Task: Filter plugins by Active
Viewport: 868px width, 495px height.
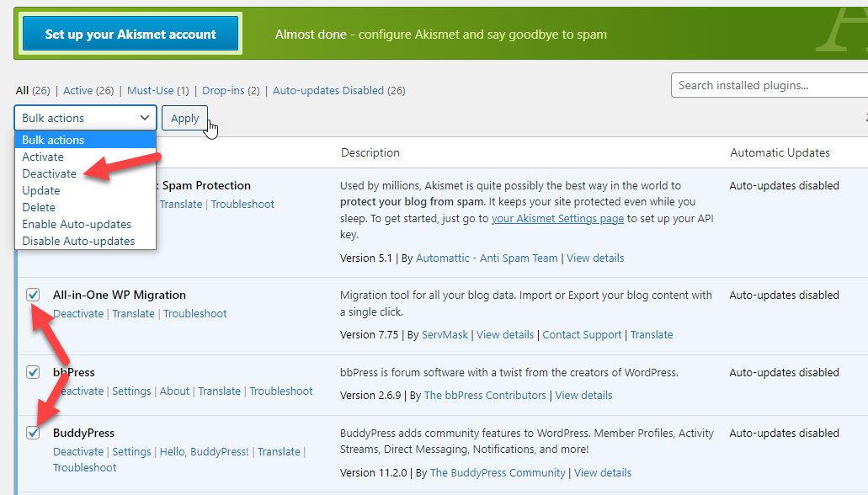Action: pos(77,90)
